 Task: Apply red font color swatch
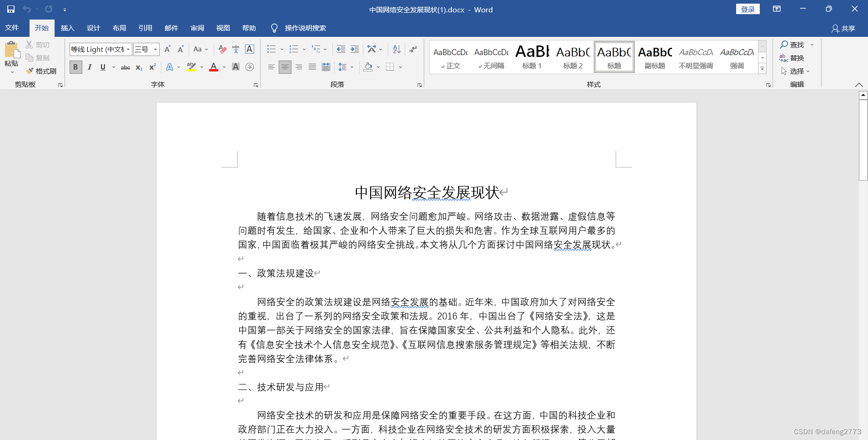point(214,67)
